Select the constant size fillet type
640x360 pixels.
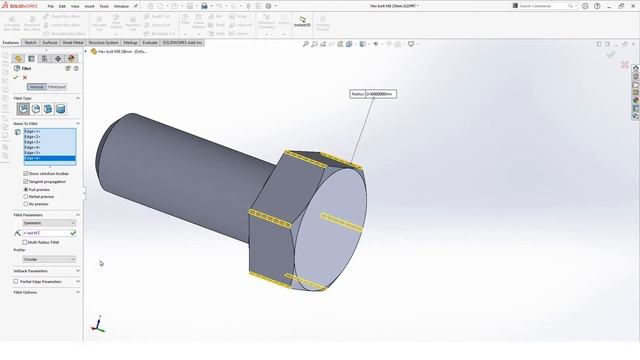[23, 109]
